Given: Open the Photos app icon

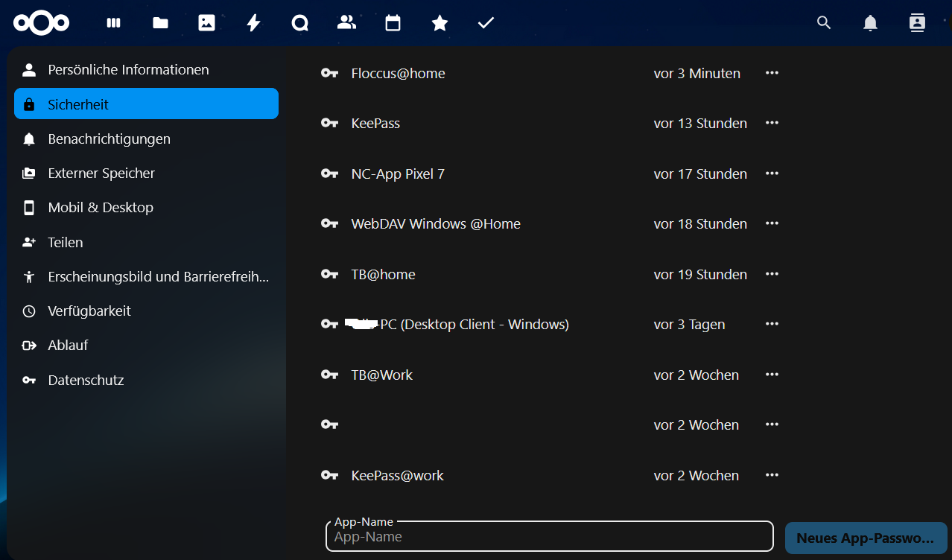Looking at the screenshot, I should pos(206,23).
